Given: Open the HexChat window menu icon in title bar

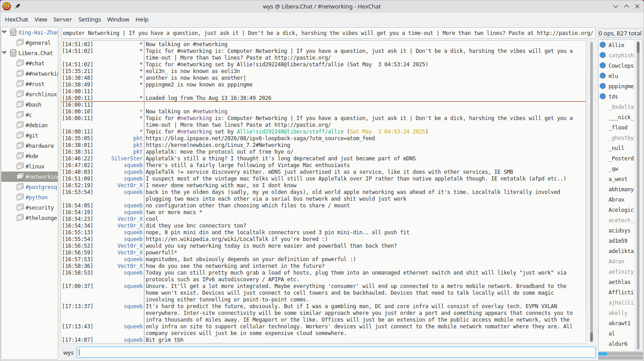Looking at the screenshot, I should click(x=7, y=6).
